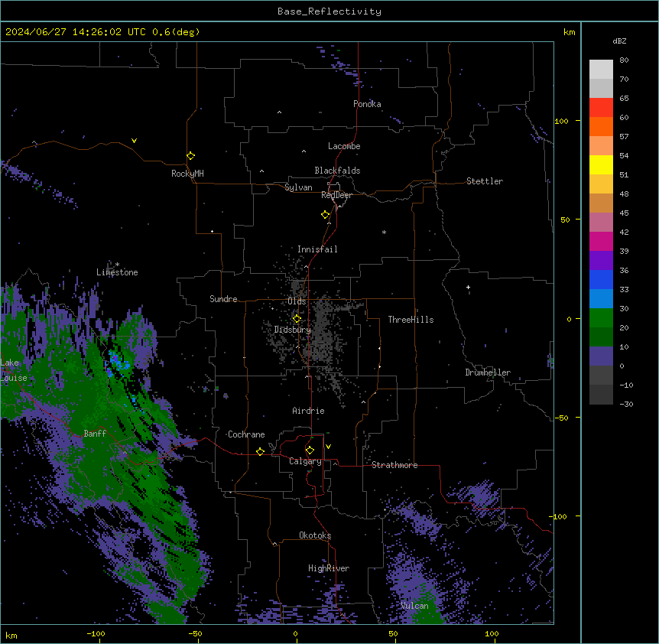Click the Banff label
The width and height of the screenshot is (659, 644).
[x=95, y=434]
